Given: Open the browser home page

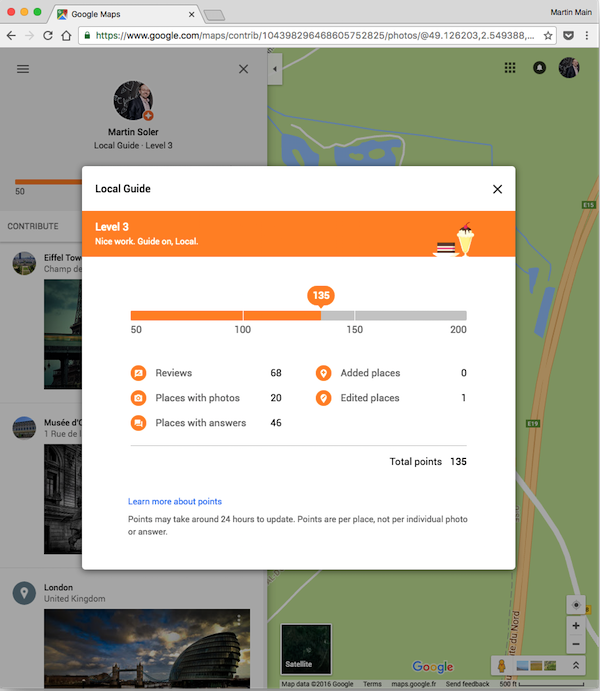Looking at the screenshot, I should coord(66,36).
